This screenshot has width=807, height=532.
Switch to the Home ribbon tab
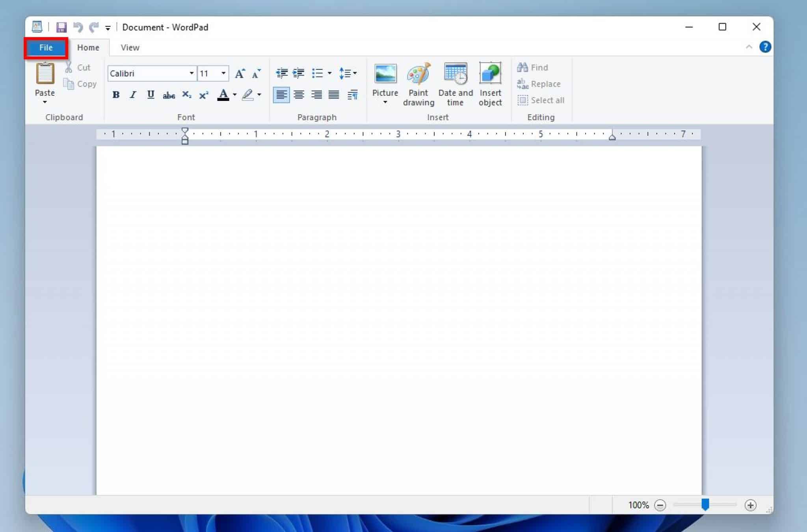[x=88, y=48]
